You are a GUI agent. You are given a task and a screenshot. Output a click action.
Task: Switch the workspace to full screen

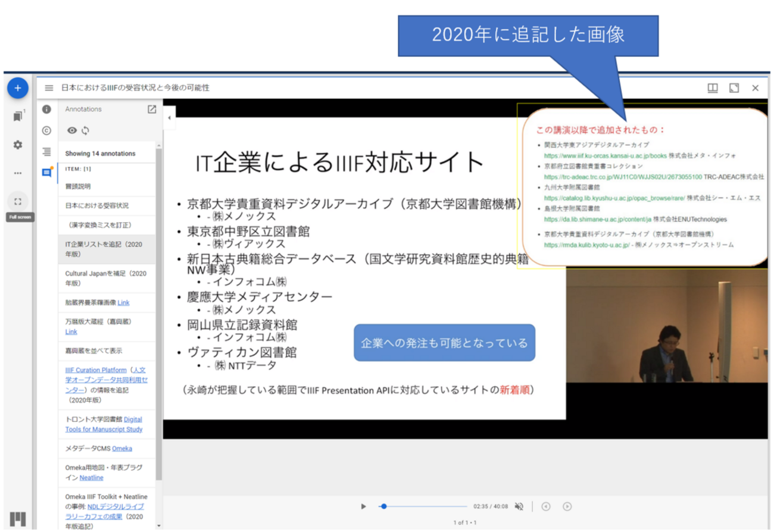(x=18, y=201)
